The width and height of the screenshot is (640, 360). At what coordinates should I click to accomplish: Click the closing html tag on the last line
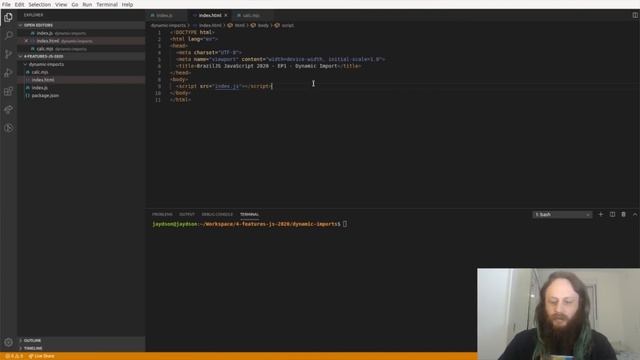[180, 100]
